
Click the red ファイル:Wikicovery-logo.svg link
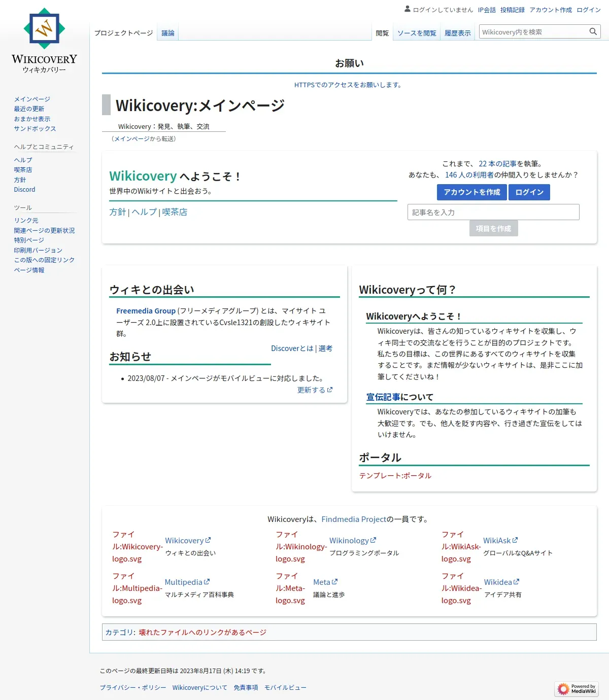click(137, 547)
